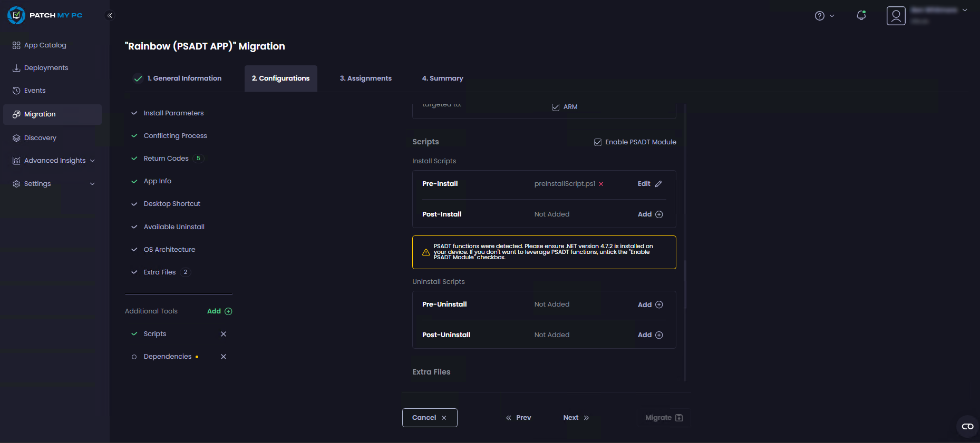Viewport: 980px width, 443px height.
Task: Select Available Uninstall section
Action: pyautogui.click(x=174, y=227)
